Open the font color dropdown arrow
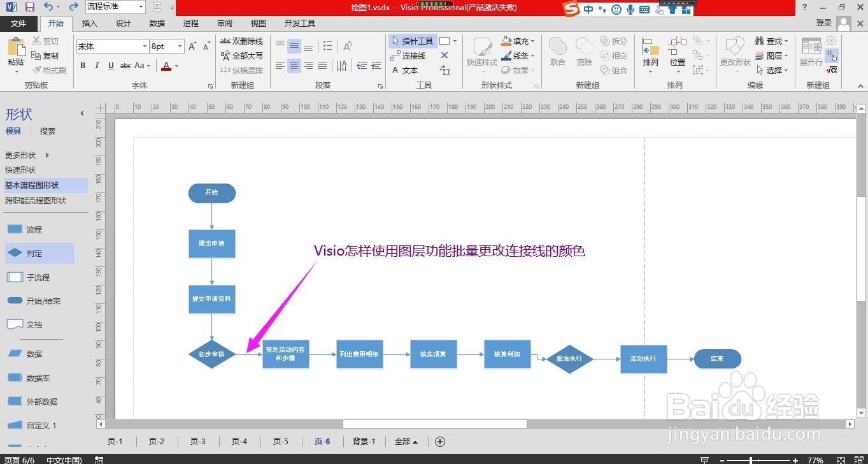This screenshot has height=464, width=868. click(x=176, y=66)
